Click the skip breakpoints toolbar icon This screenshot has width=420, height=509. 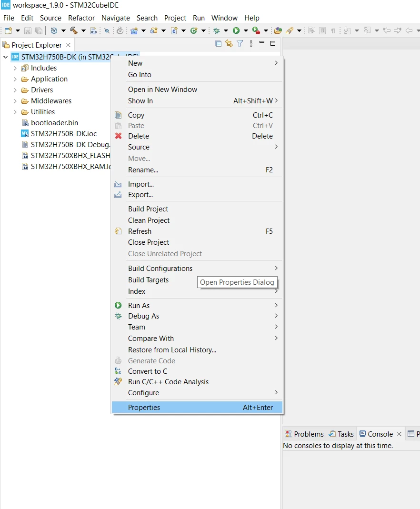tap(107, 30)
